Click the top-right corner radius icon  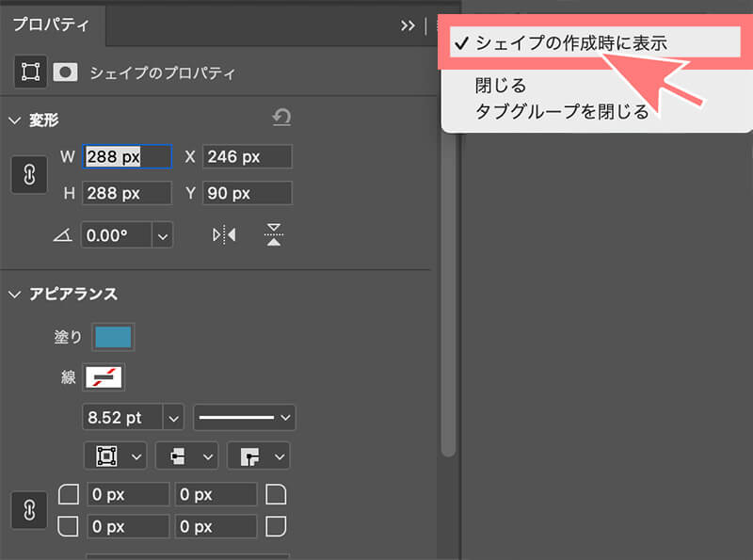tap(276, 494)
